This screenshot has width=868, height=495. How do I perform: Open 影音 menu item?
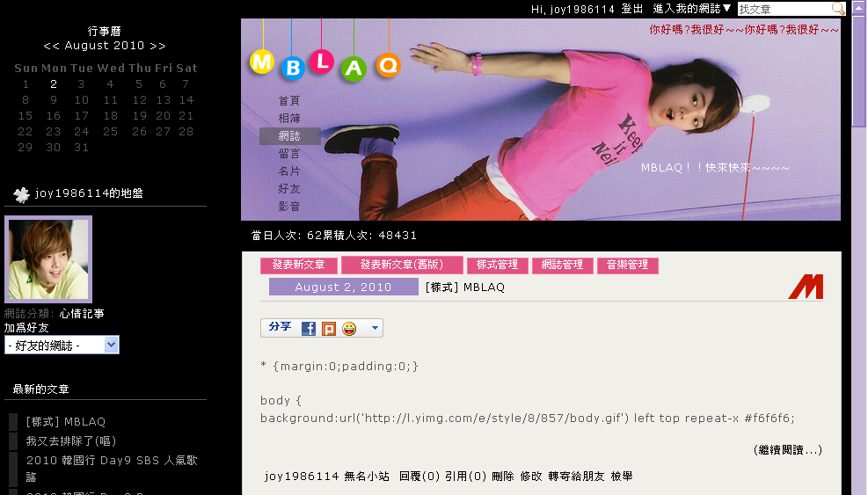click(x=289, y=207)
